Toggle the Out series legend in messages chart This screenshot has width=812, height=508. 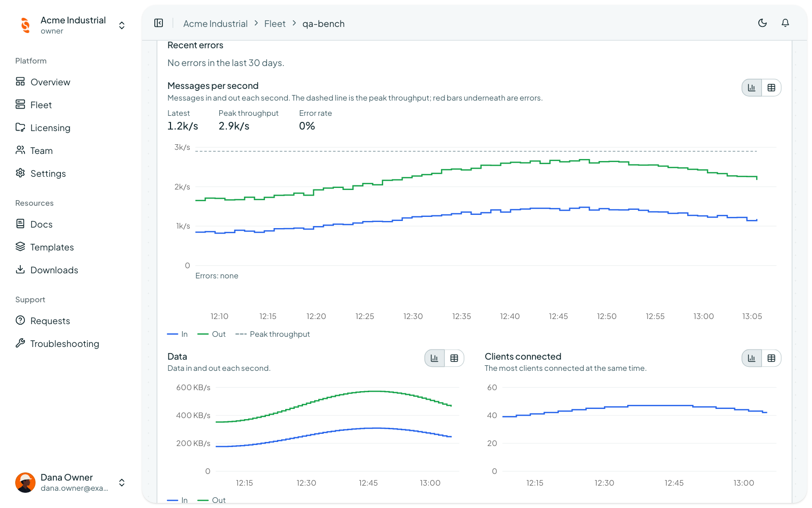coord(212,334)
